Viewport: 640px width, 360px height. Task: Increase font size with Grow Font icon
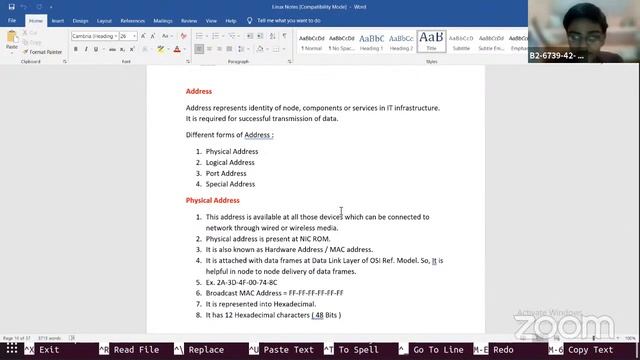point(143,36)
